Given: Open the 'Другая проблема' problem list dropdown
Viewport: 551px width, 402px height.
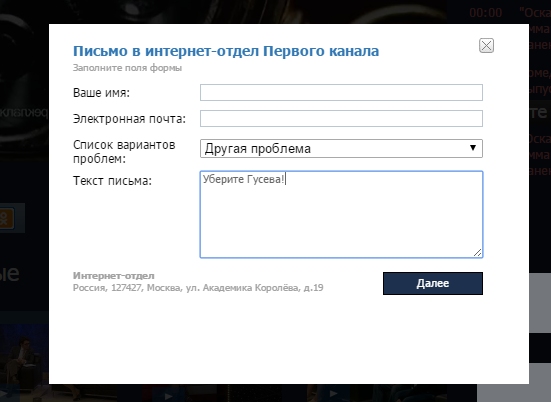Looking at the screenshot, I should 341,148.
